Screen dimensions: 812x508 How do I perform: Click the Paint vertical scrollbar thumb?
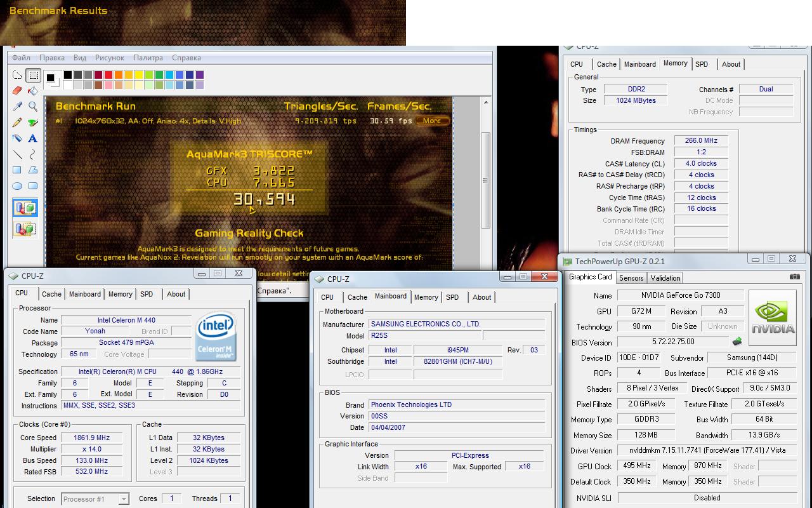click(x=487, y=180)
